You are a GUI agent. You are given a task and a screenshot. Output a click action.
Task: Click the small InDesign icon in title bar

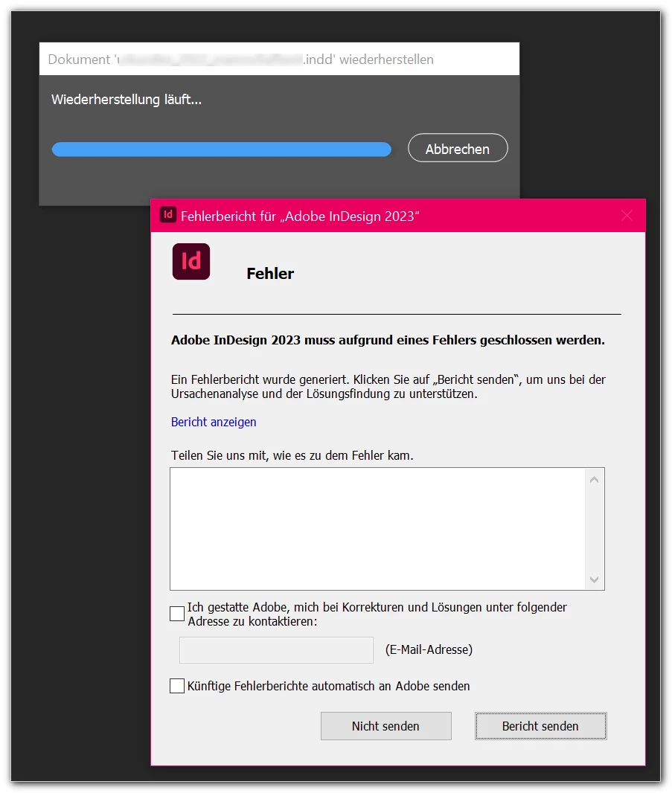[x=168, y=215]
